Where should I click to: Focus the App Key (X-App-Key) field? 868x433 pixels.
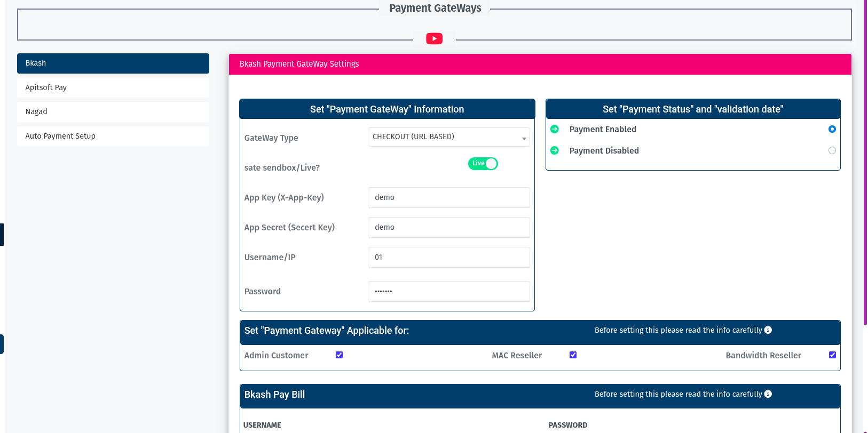tap(449, 198)
